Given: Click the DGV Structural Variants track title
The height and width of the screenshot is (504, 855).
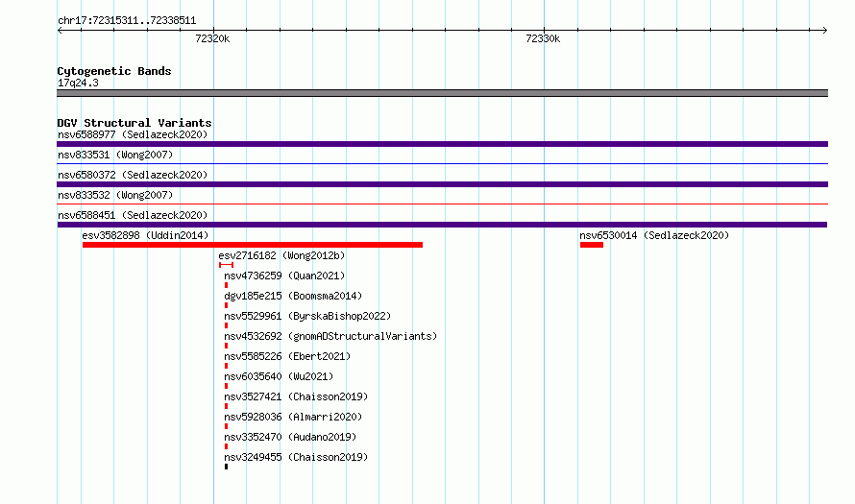Looking at the screenshot, I should [x=134, y=123].
